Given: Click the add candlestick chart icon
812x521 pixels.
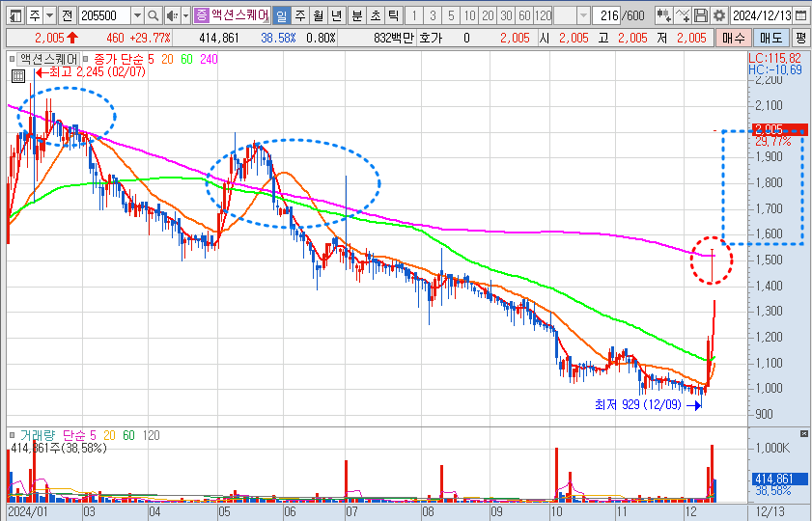Looking at the screenshot, I should click(x=664, y=15).
